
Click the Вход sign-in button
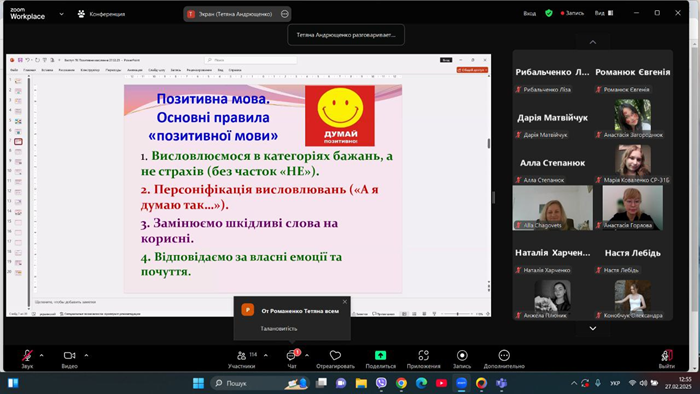529,13
